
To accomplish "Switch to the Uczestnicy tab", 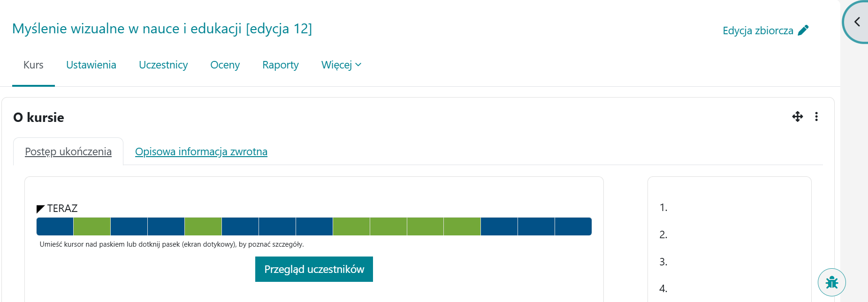I will (x=163, y=65).
